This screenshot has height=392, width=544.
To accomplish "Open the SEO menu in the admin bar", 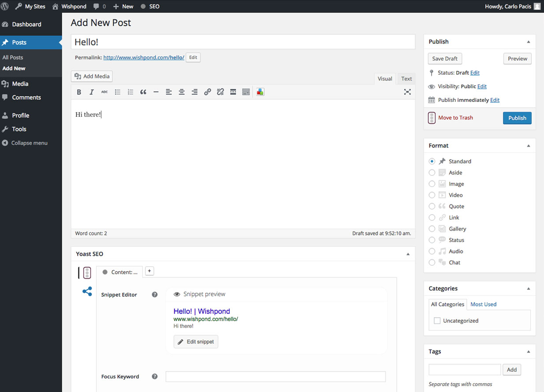I will pyautogui.click(x=150, y=6).
